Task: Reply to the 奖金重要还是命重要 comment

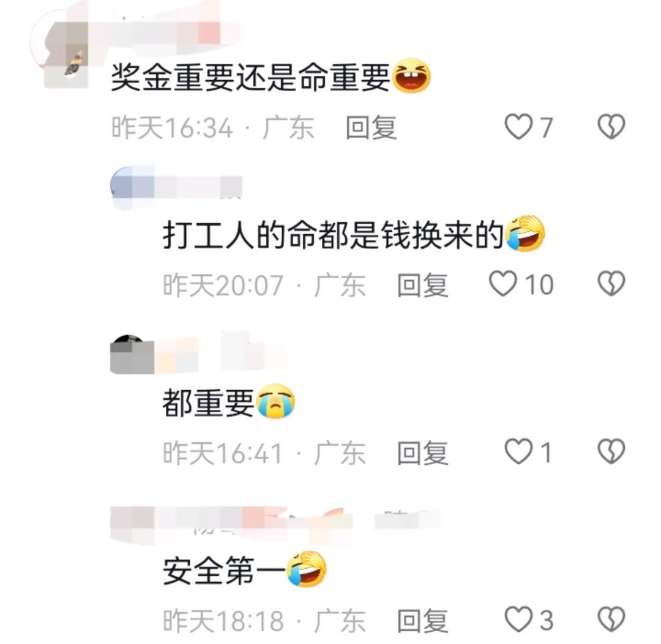Action: point(371,128)
